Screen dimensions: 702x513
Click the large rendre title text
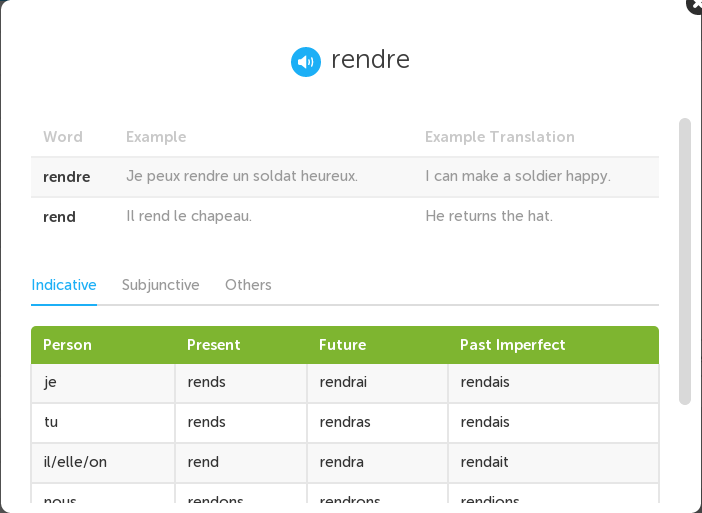click(x=370, y=60)
